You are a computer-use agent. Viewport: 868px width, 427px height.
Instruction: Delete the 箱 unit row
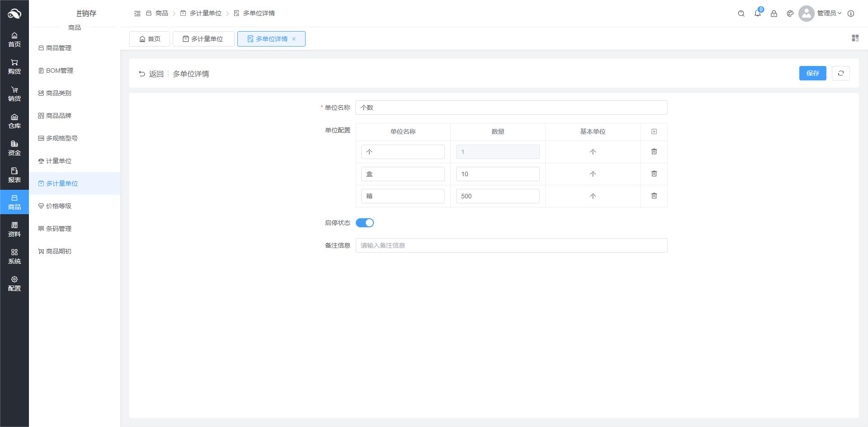[654, 196]
